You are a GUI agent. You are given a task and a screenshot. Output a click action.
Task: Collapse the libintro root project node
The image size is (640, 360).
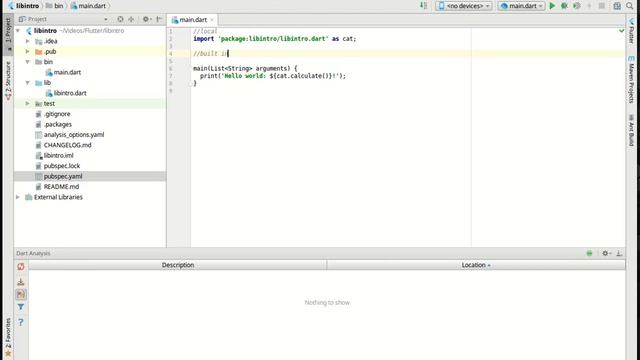18,31
